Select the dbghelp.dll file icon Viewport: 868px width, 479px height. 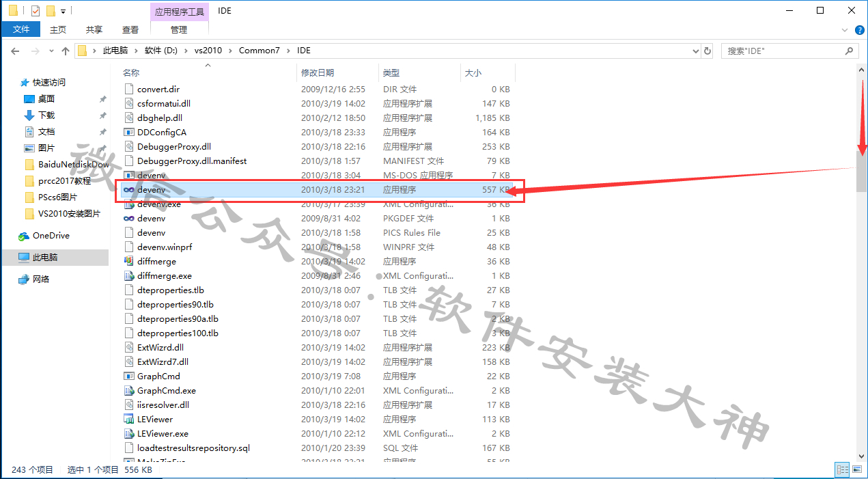(x=128, y=118)
